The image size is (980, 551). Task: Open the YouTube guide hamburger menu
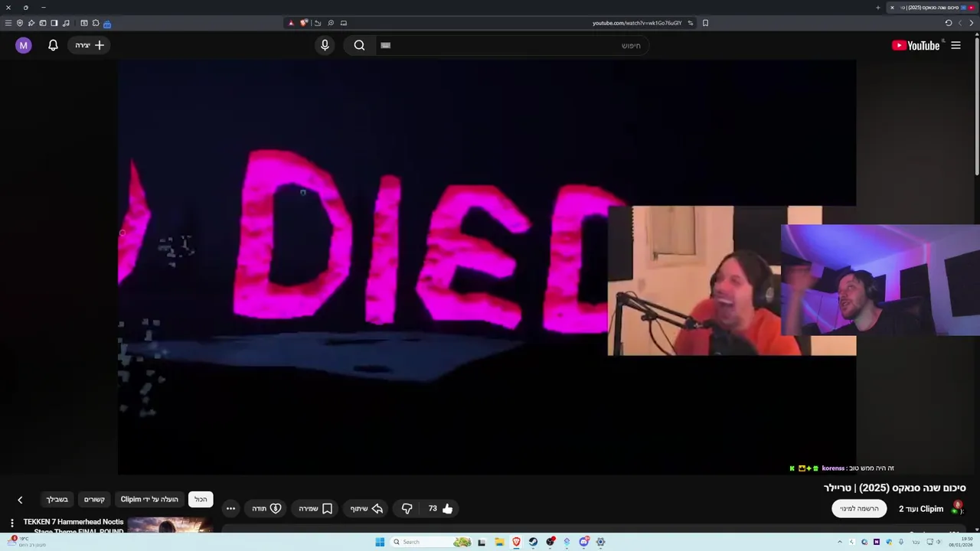955,45
